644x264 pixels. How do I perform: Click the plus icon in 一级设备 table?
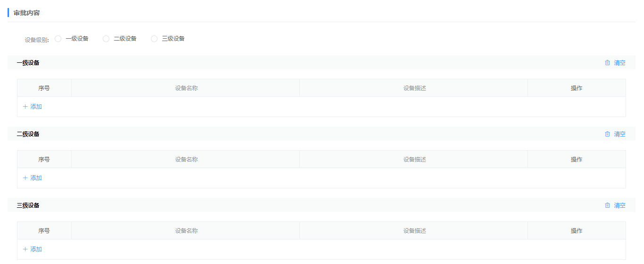(x=25, y=107)
